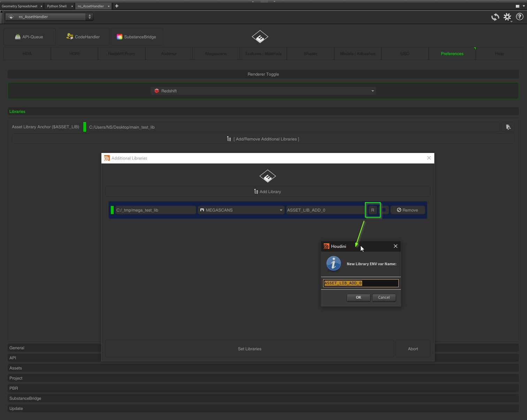The image size is (527, 420).
Task: Open the API-Queue tool
Action: 29,37
